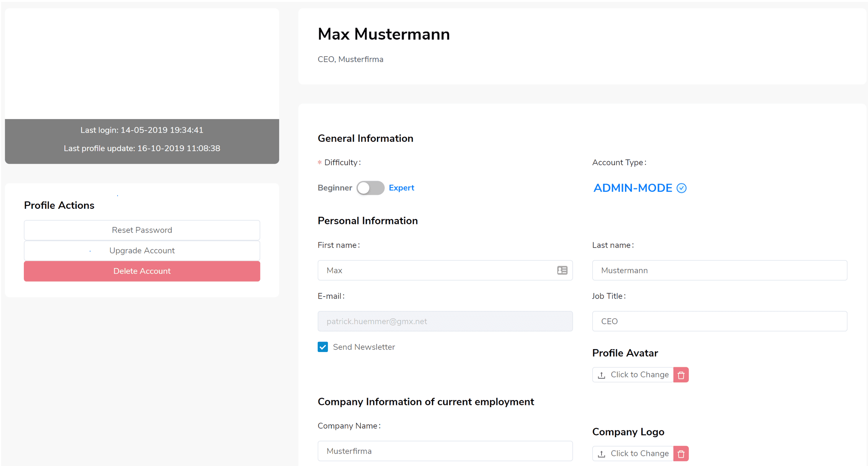This screenshot has width=868, height=466.
Task: Click the disabled E-mail input field
Action: click(x=445, y=321)
